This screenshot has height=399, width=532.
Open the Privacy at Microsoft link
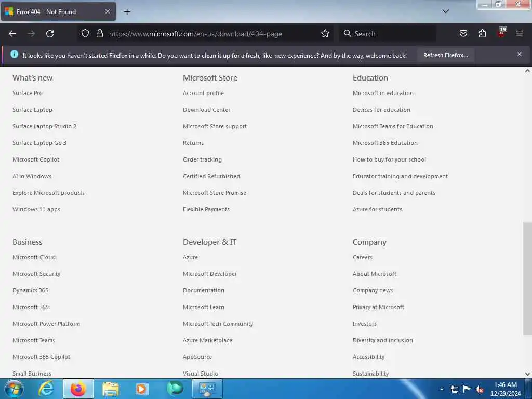click(379, 307)
